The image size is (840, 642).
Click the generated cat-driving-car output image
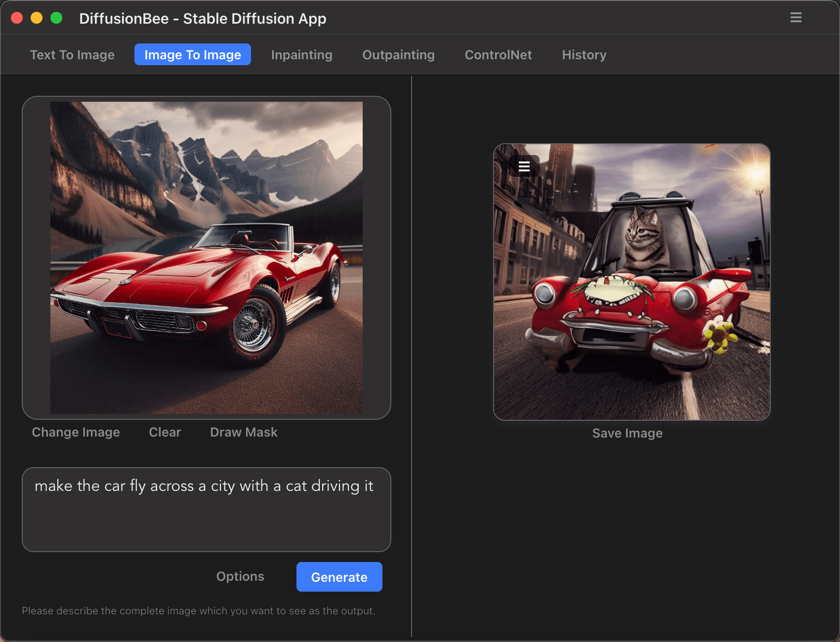click(x=631, y=296)
